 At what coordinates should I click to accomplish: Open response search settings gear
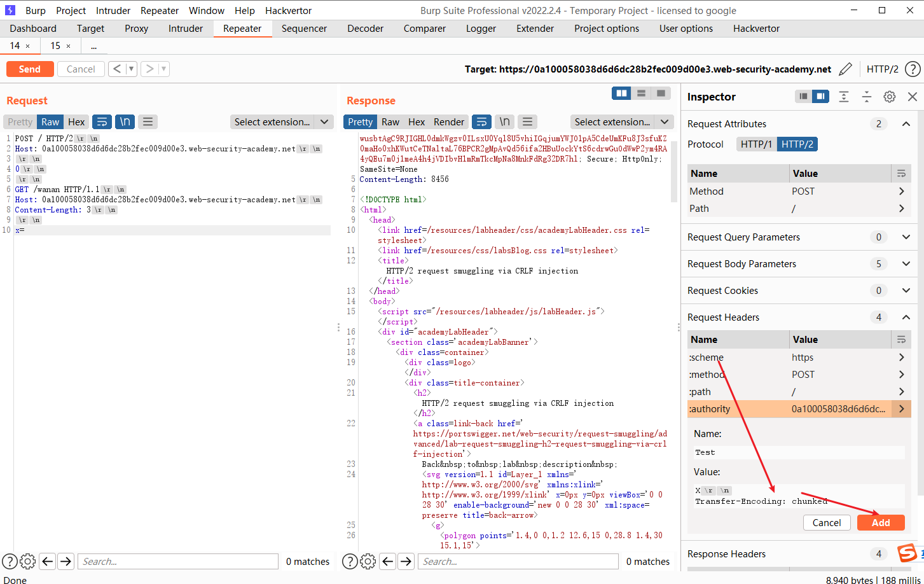pyautogui.click(x=368, y=561)
